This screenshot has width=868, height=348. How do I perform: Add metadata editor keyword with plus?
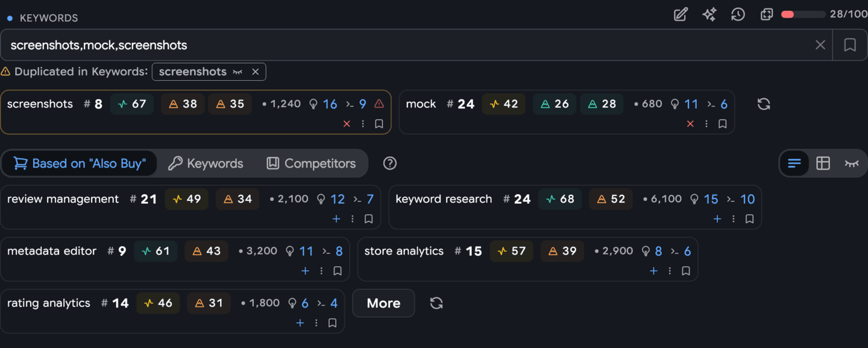pos(305,271)
